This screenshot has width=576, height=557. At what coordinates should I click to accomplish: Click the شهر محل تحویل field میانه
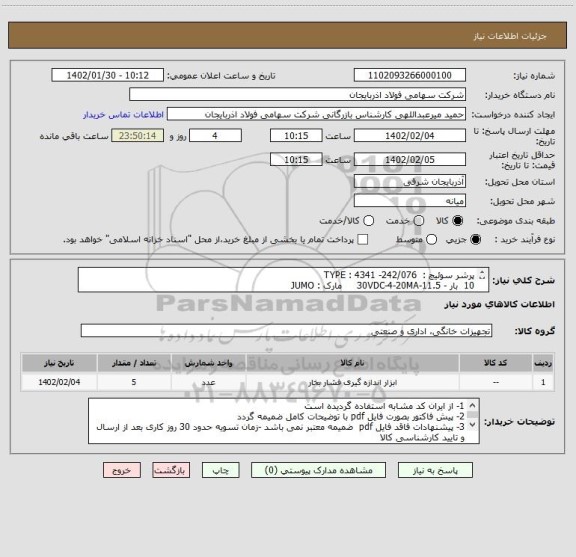tap(410, 201)
